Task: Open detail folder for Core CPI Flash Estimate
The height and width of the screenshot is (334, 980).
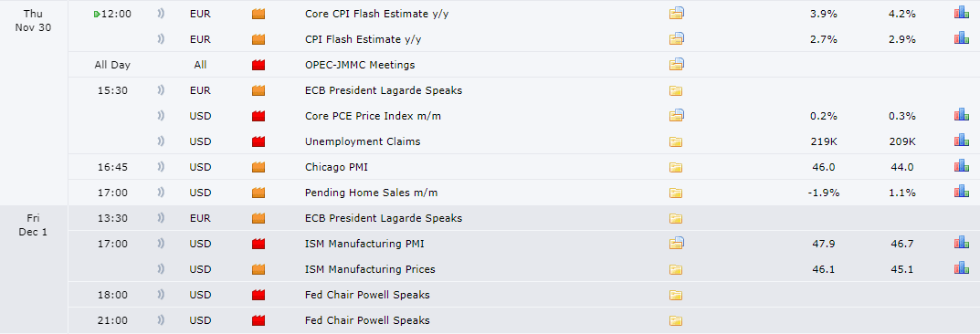Action: pyautogui.click(x=676, y=13)
